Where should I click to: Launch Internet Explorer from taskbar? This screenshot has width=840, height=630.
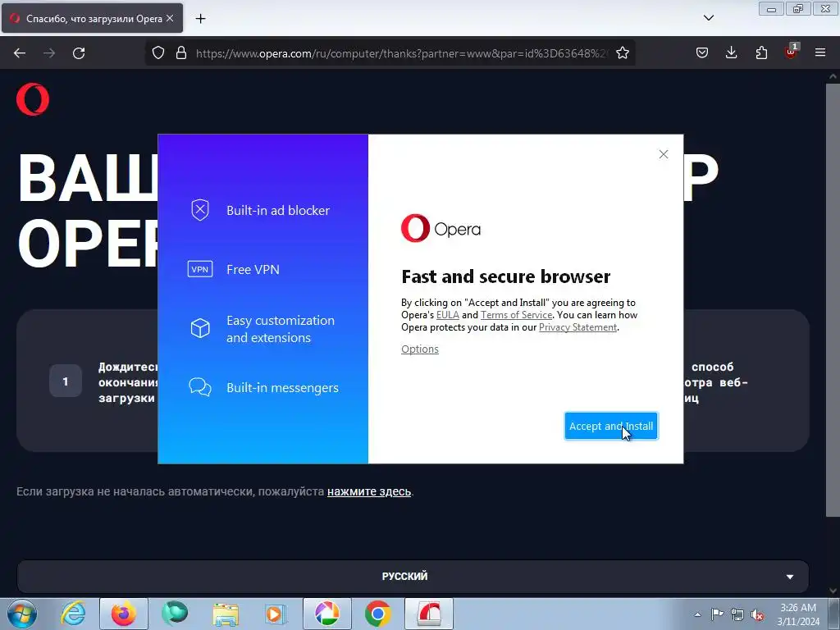click(73, 614)
